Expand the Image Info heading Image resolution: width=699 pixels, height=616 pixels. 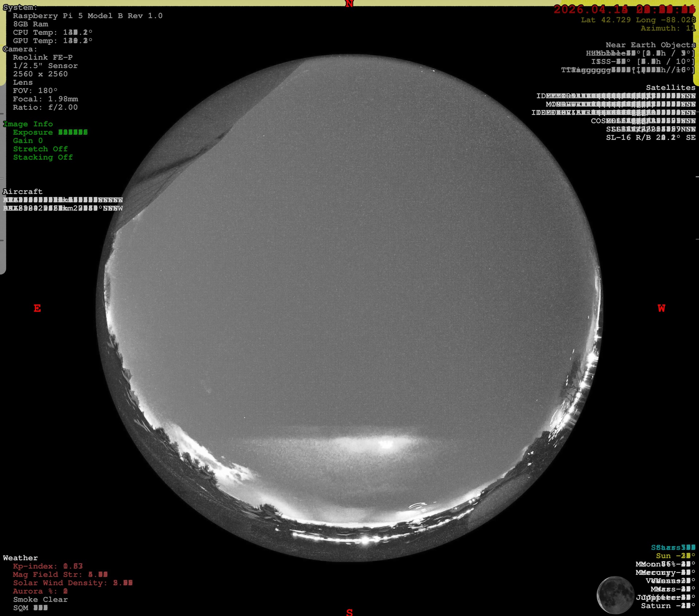[x=28, y=124]
